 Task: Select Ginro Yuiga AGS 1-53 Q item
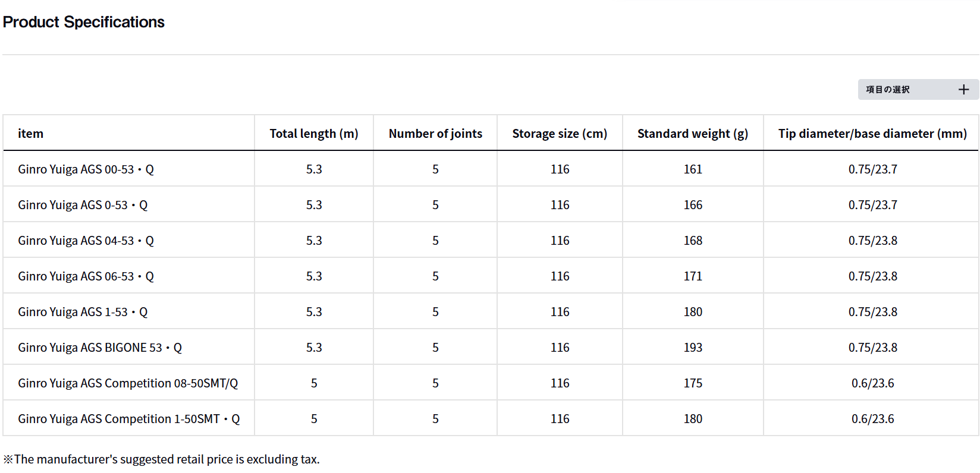(x=83, y=312)
